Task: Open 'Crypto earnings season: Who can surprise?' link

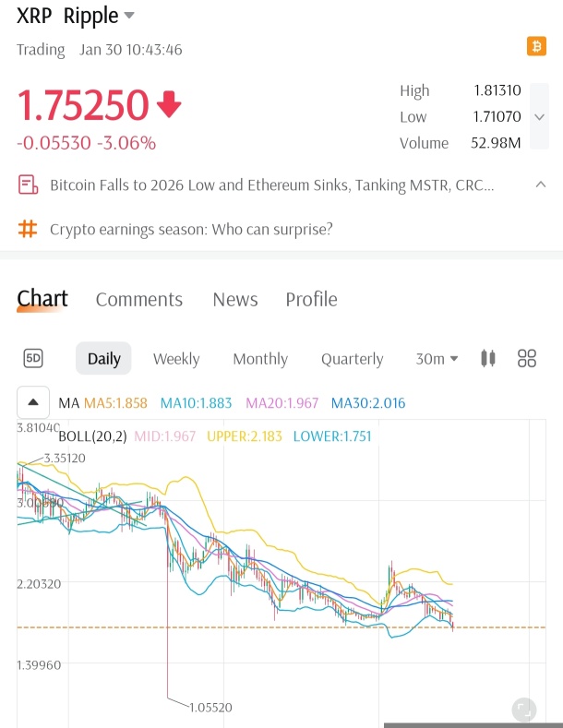Action: pyautogui.click(x=191, y=230)
